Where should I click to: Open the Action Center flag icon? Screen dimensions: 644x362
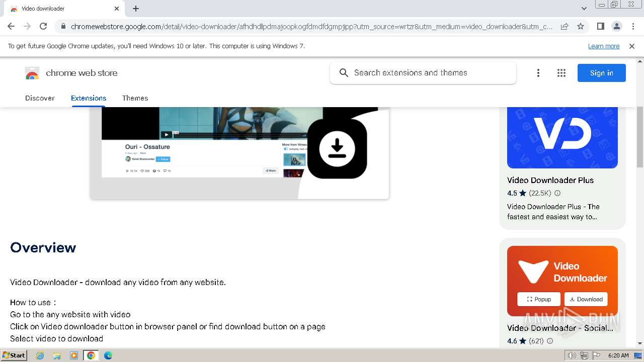click(x=596, y=355)
